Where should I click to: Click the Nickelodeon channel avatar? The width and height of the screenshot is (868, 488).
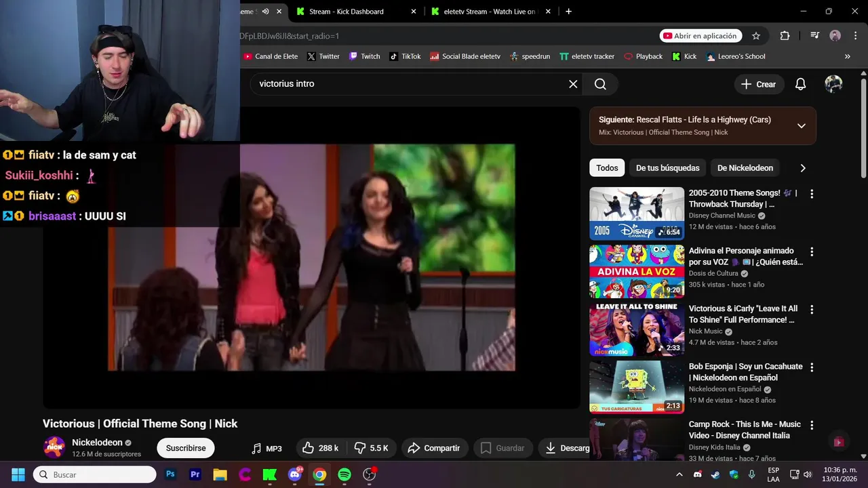tap(54, 447)
